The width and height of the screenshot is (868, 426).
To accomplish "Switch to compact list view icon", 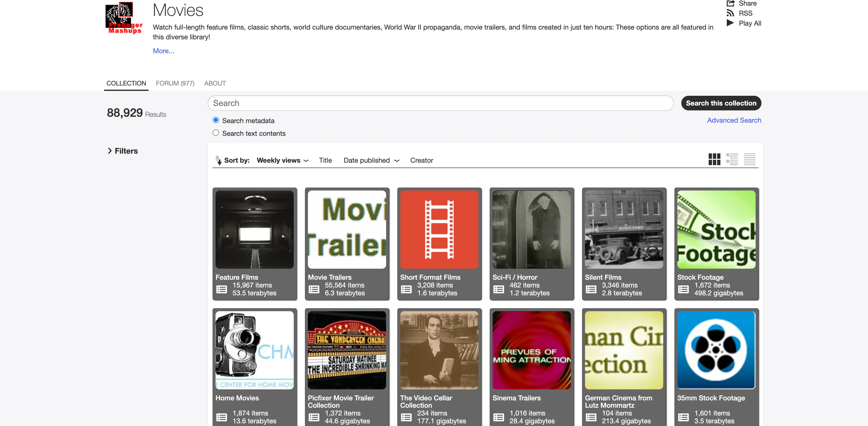I will point(749,159).
